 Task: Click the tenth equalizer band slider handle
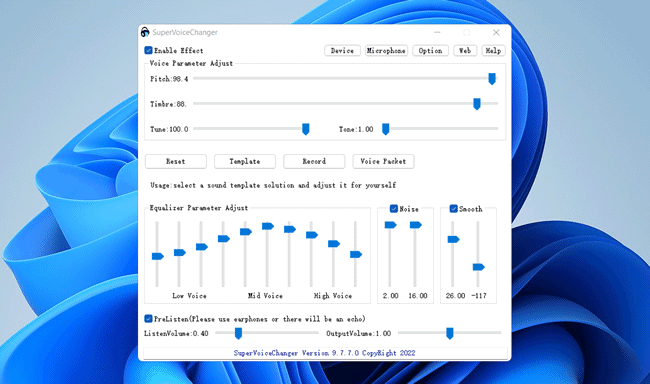point(356,254)
